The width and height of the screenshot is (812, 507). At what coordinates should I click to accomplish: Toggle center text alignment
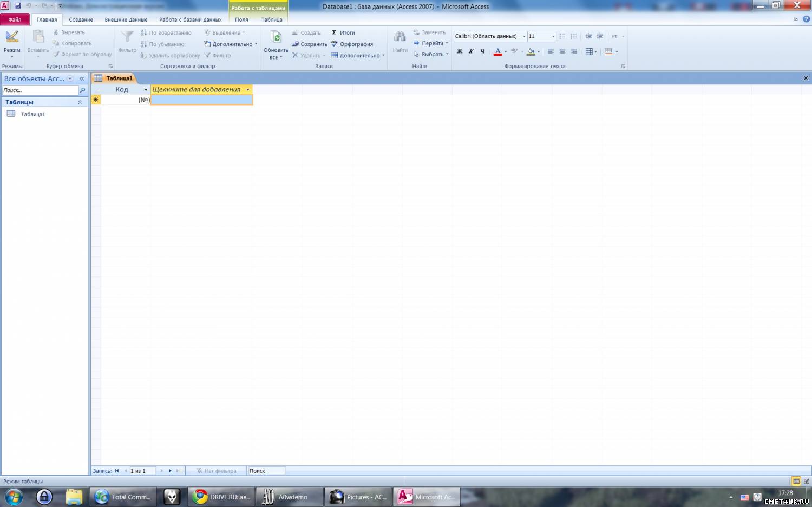pyautogui.click(x=562, y=51)
